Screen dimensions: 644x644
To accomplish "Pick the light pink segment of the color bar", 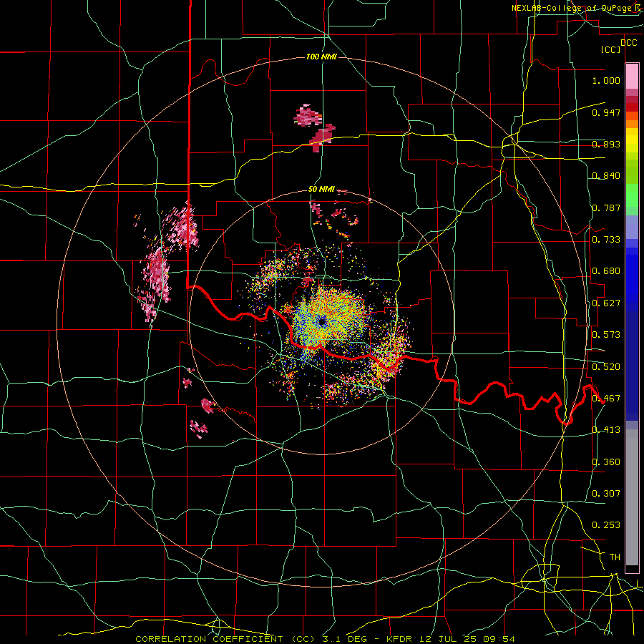I will (632, 76).
